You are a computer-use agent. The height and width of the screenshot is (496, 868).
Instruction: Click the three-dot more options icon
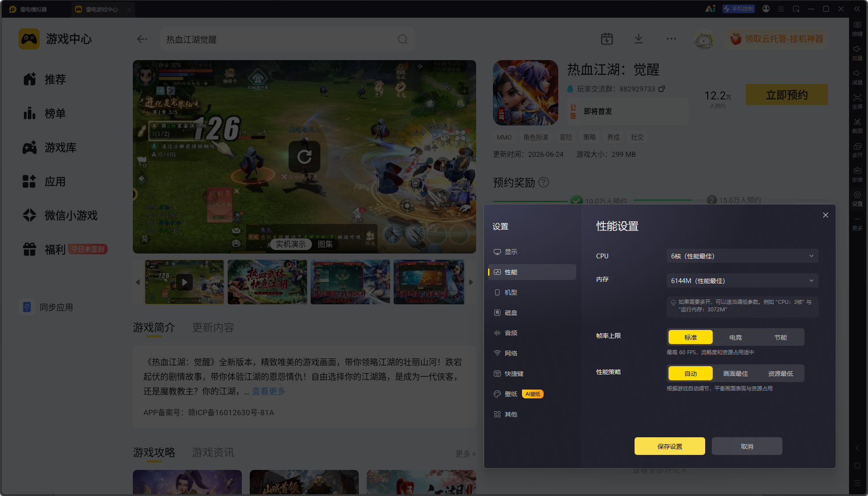click(671, 39)
